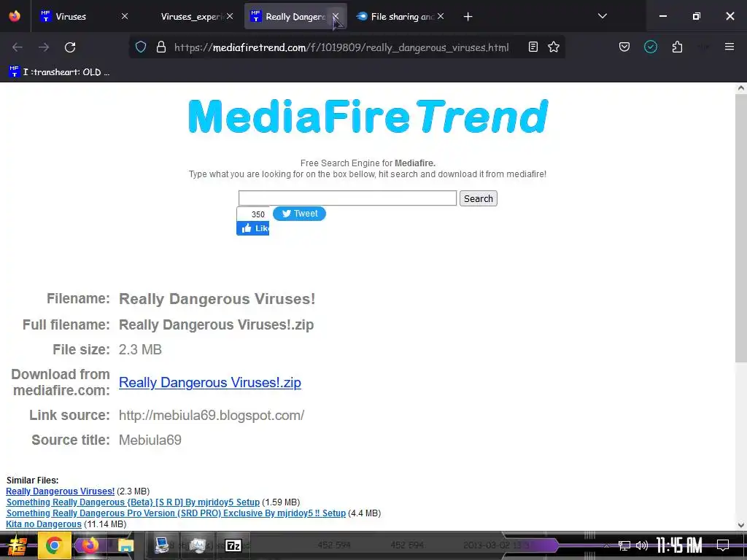Go back to the previous page
Viewport: 747px width, 560px height.
[18, 47]
